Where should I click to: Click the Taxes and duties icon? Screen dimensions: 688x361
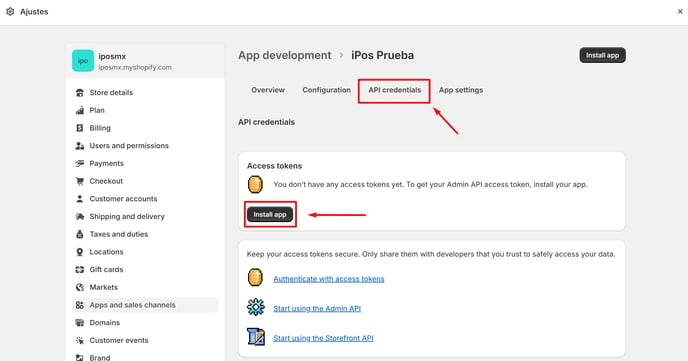pos(79,234)
